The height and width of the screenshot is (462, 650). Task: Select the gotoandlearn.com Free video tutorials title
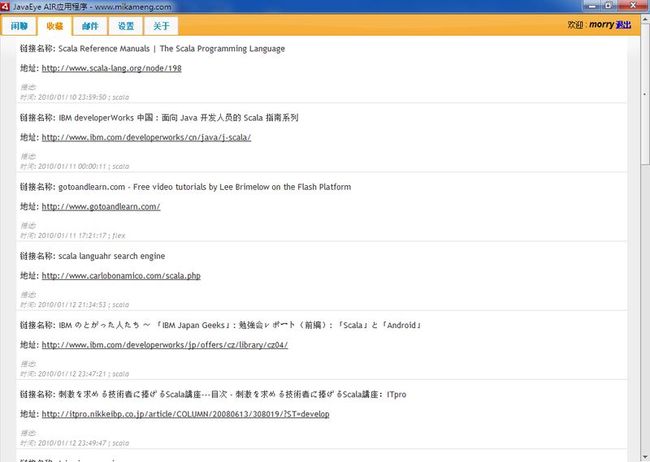[204, 187]
